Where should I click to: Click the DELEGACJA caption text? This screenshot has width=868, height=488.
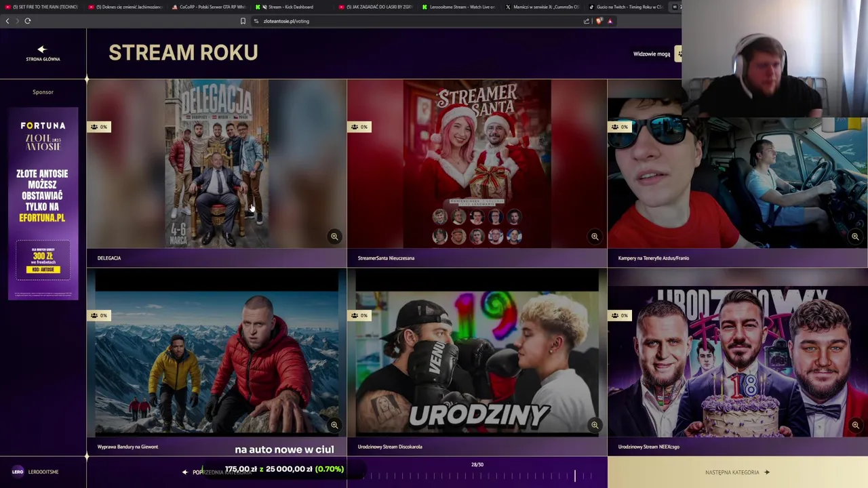point(109,258)
